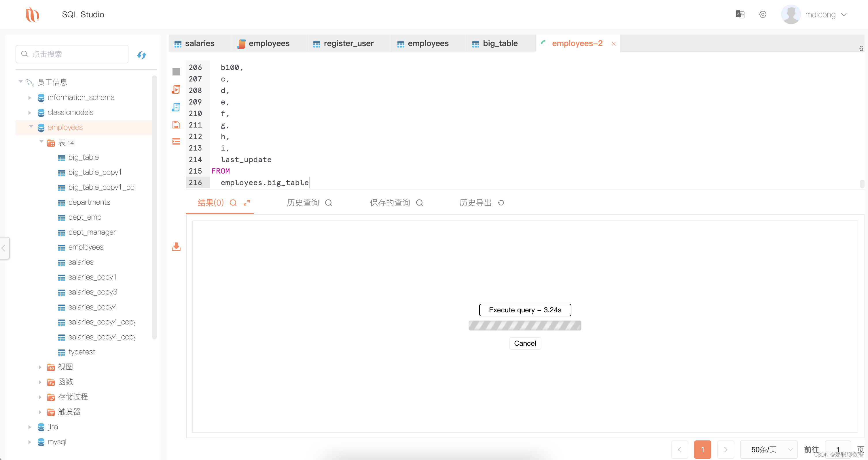
Task: Click page 1 pagination button
Action: pos(702,449)
